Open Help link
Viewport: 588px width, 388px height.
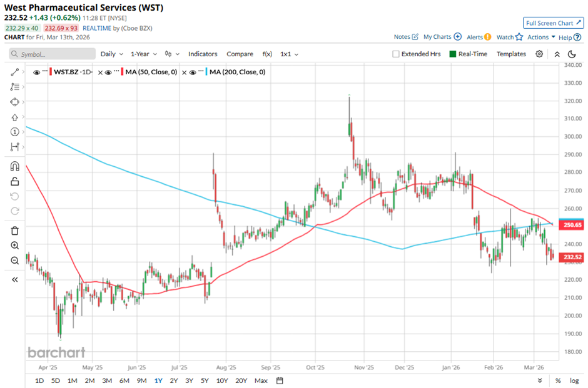[570, 37]
